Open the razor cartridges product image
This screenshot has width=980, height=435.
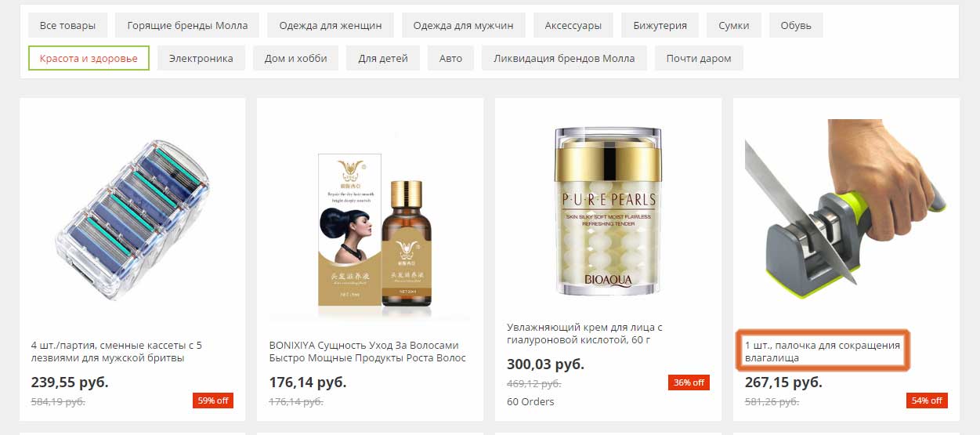(132, 218)
